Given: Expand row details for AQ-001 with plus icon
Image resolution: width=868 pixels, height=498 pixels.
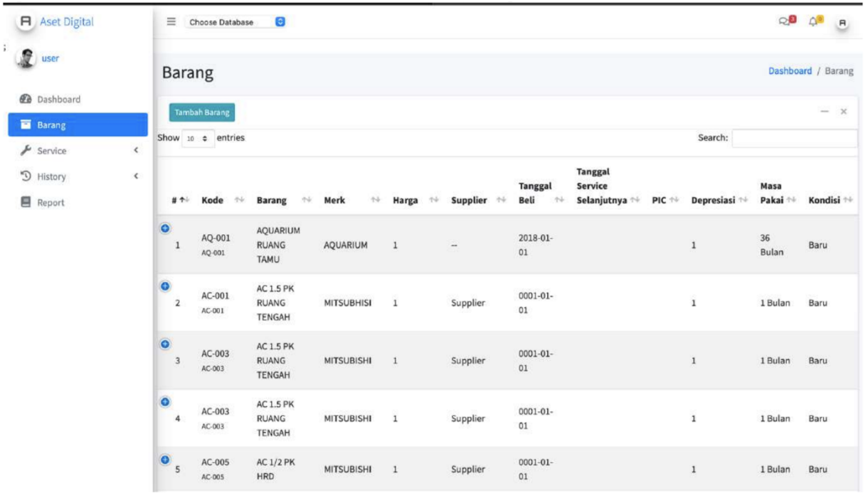Looking at the screenshot, I should click(165, 228).
